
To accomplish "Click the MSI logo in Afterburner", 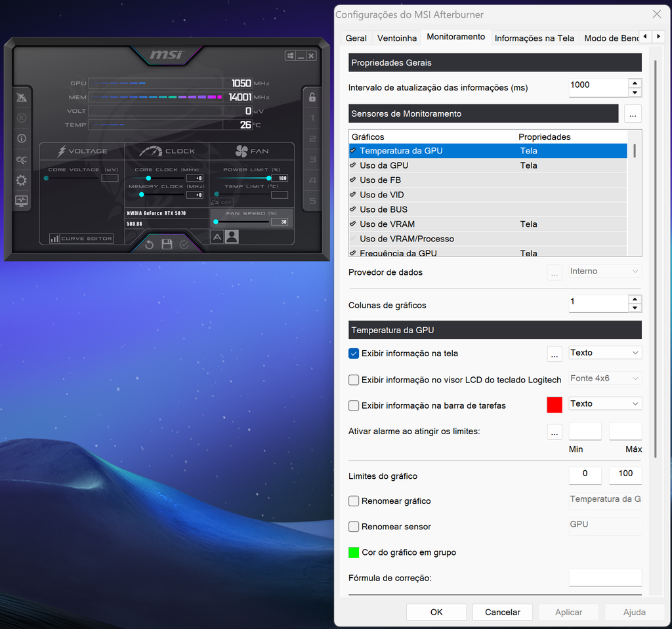I will [x=167, y=55].
